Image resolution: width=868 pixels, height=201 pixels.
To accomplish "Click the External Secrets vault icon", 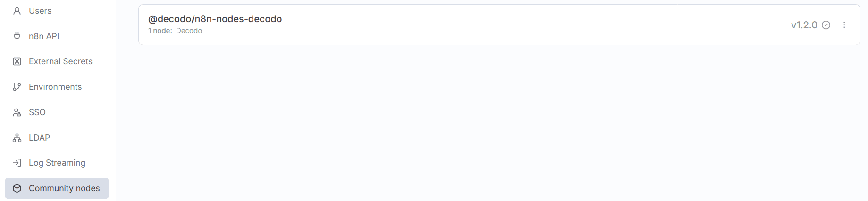I will click(17, 61).
